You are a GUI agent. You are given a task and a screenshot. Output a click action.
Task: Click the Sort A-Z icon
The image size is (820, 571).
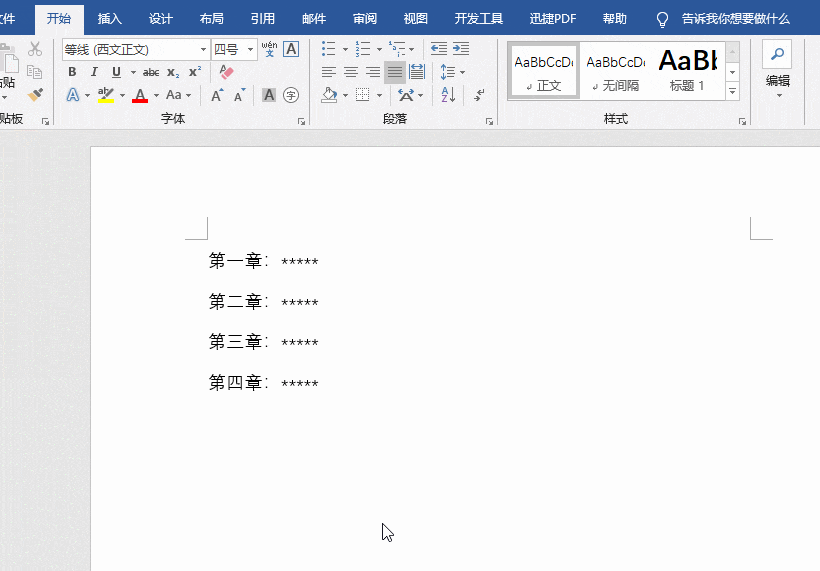tap(448, 95)
